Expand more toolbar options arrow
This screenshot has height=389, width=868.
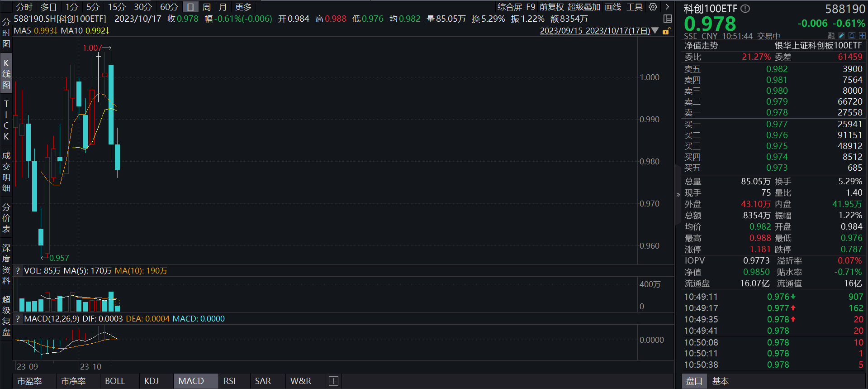tap(667, 7)
